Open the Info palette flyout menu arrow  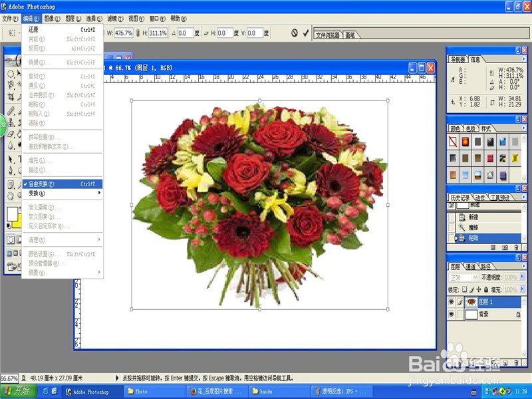click(523, 59)
